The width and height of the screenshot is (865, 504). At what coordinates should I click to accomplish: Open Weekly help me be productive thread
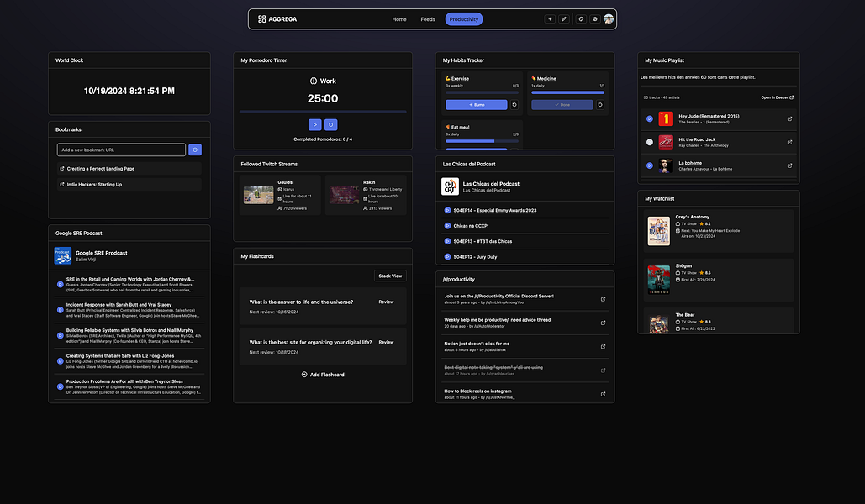pos(497,320)
